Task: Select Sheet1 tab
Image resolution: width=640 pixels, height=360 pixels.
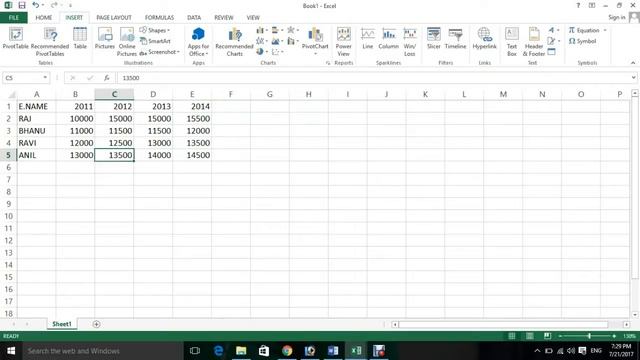Action: pos(62,324)
